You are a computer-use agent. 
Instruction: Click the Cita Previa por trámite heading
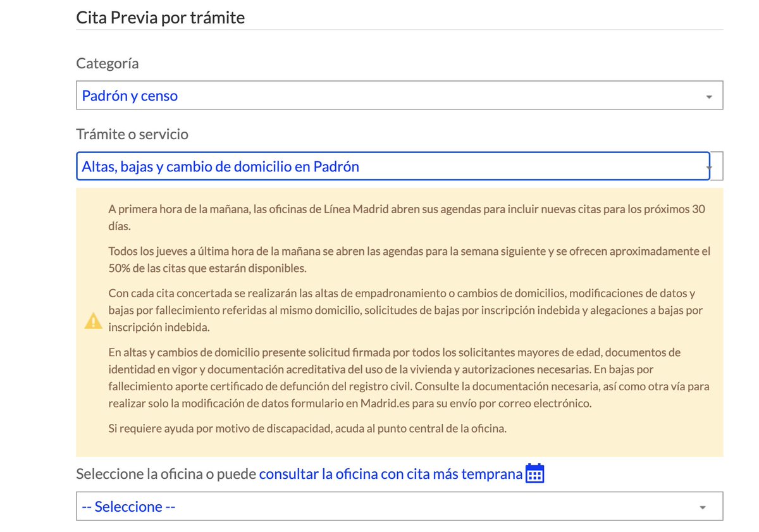(161, 17)
